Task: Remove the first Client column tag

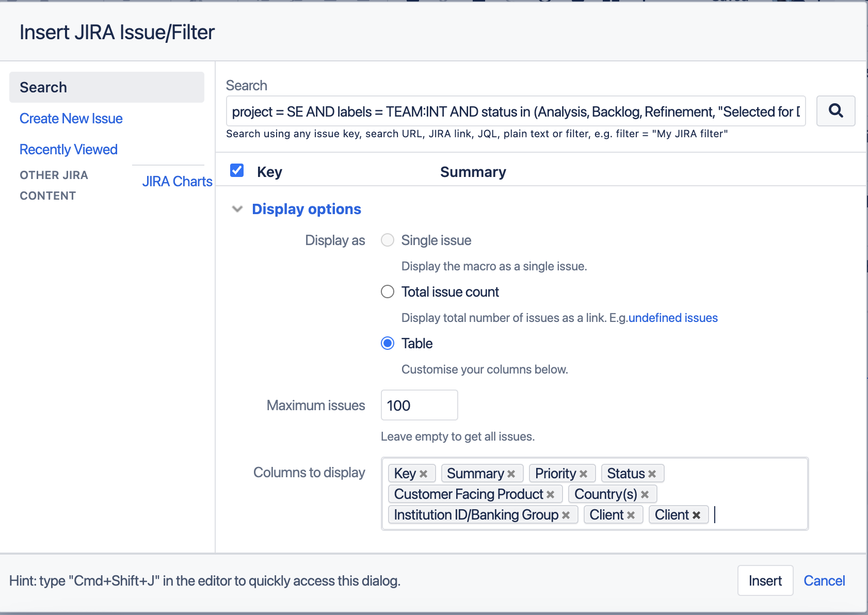Action: [x=631, y=514]
